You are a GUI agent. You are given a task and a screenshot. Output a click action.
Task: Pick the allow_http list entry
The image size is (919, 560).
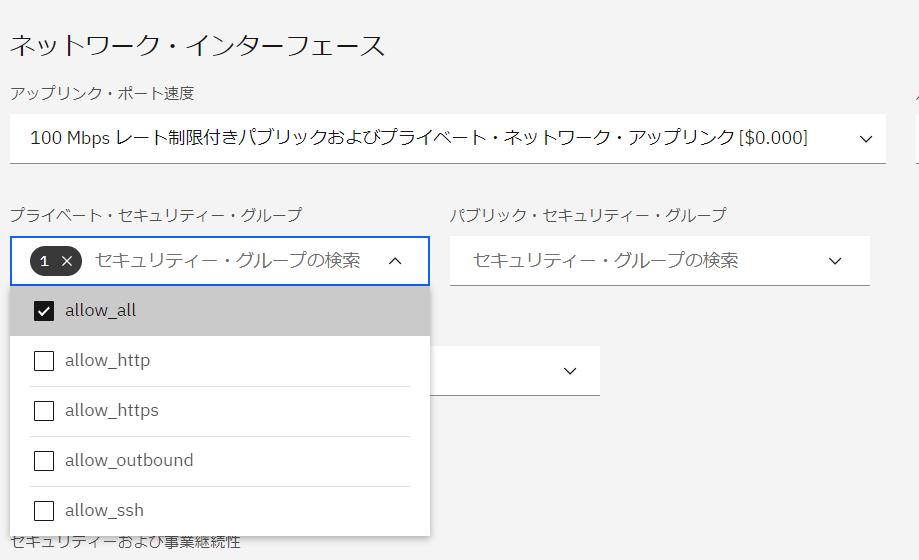coord(220,361)
